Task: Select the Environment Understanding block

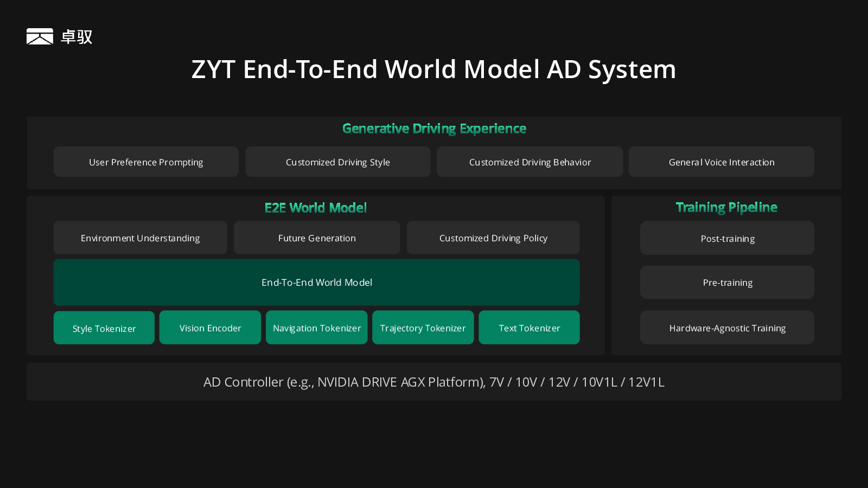Action: (140, 237)
